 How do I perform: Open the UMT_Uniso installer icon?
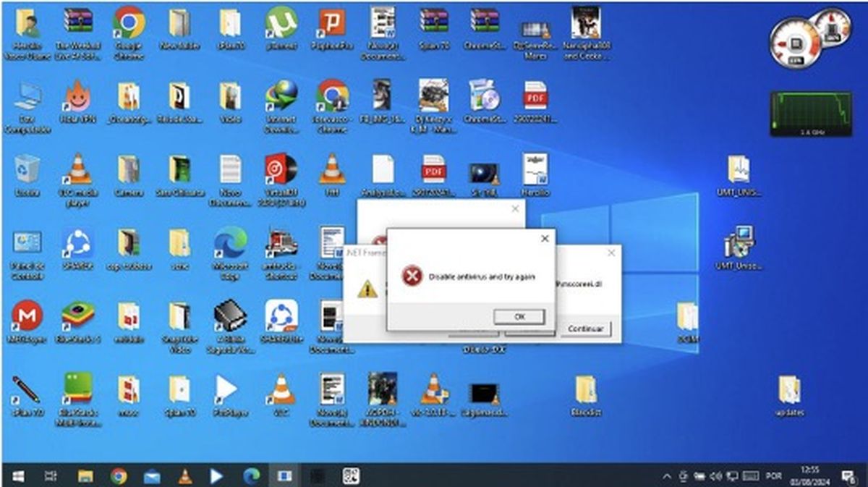[x=739, y=249]
